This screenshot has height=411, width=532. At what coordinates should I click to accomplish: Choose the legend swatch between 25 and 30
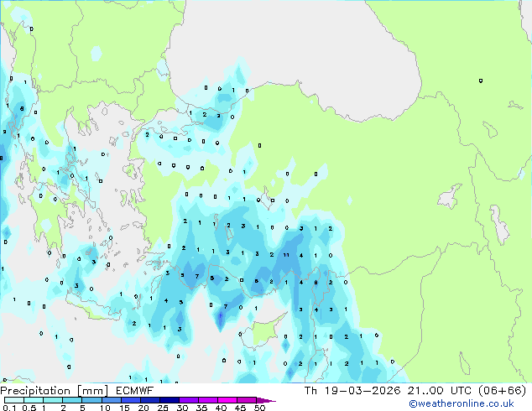click(169, 400)
